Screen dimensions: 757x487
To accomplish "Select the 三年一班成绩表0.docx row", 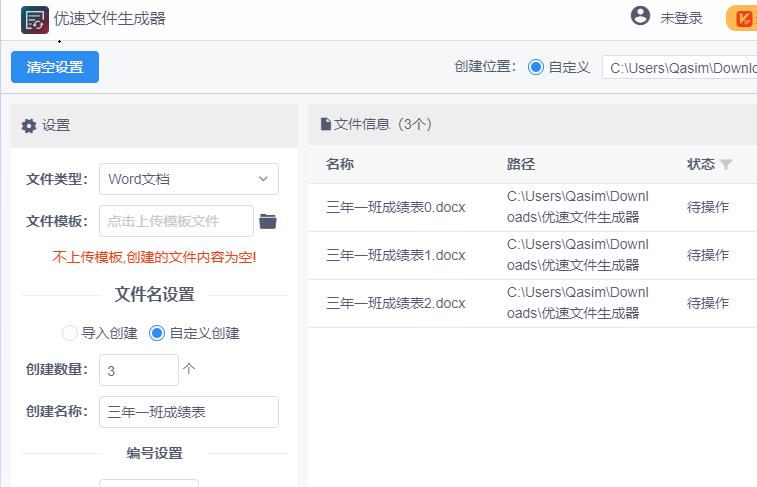I will (395, 208).
